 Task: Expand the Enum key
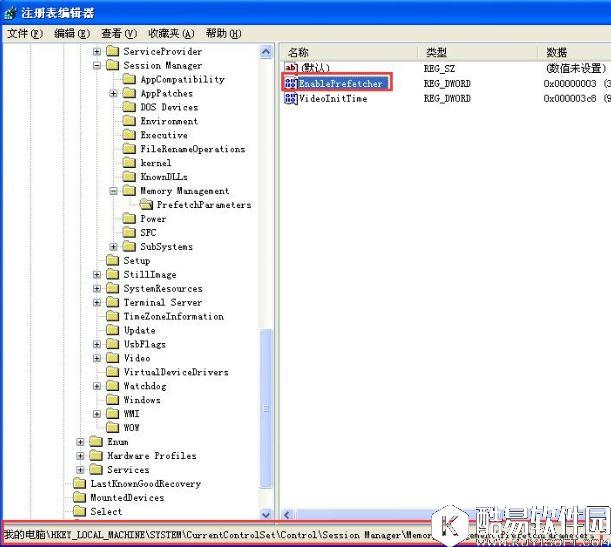(x=80, y=442)
